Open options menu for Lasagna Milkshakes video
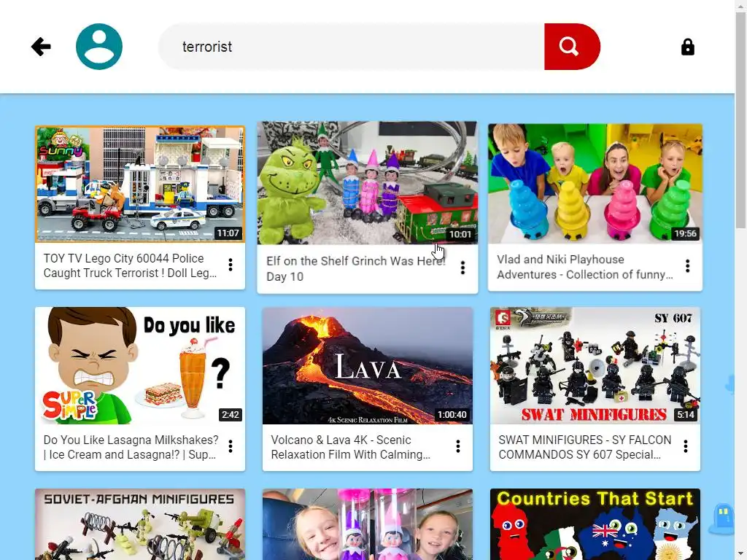Viewport: 747px width, 560px height. (231, 446)
